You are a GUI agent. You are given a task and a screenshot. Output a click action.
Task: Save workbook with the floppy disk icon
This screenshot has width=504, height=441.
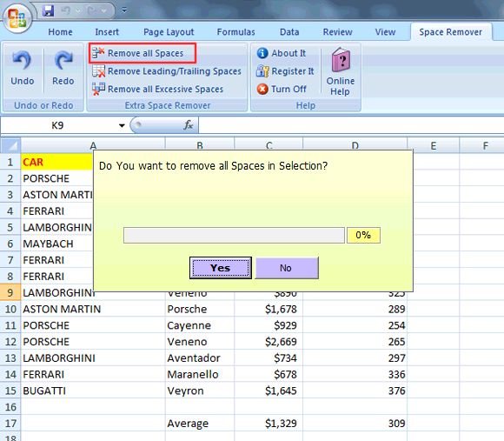pyautogui.click(x=48, y=10)
